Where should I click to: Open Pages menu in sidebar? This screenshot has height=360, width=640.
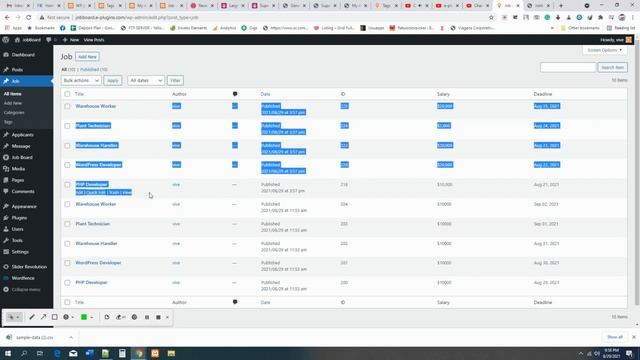click(18, 180)
